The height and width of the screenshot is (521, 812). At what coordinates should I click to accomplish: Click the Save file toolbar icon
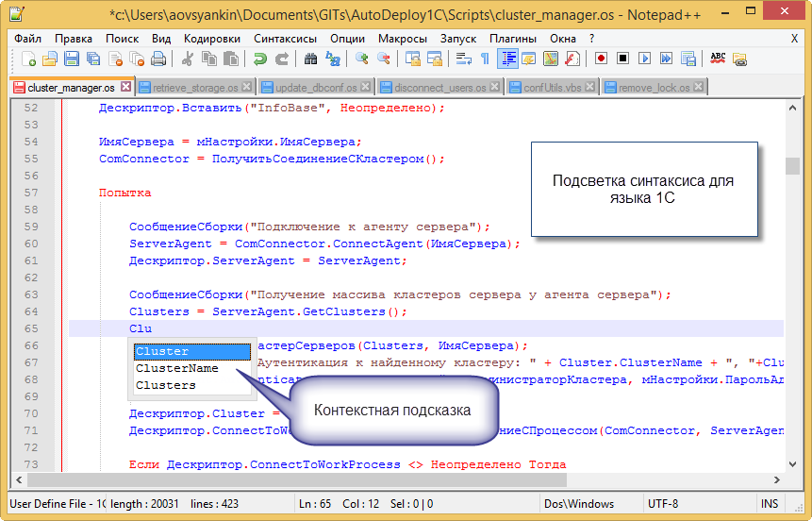pos(72,59)
